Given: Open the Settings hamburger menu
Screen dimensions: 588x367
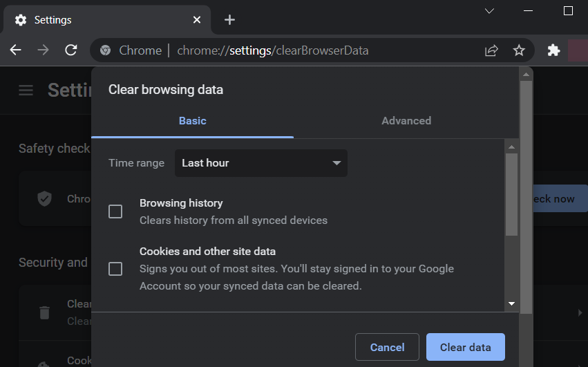Looking at the screenshot, I should click(x=26, y=91).
